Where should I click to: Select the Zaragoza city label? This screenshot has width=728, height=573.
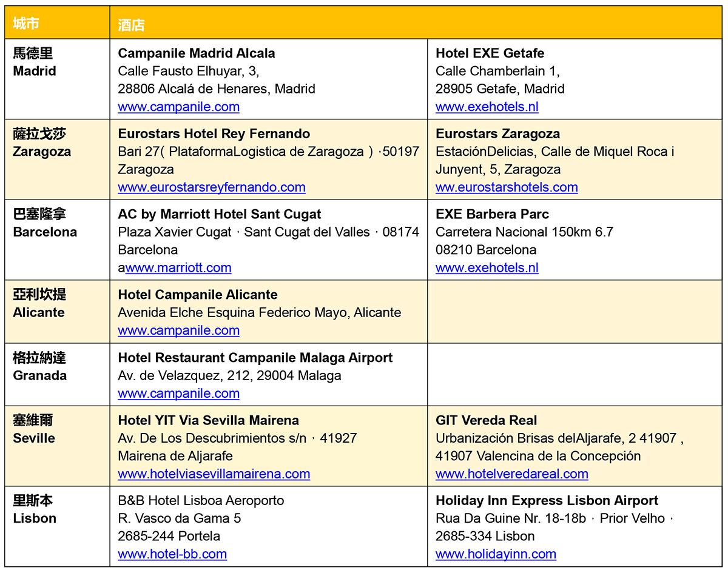click(x=42, y=152)
